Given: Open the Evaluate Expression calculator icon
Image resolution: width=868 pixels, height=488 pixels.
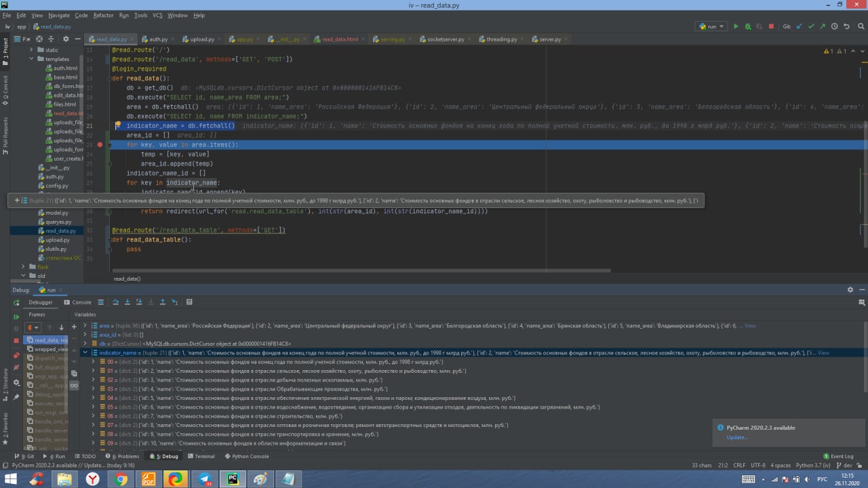Looking at the screenshot, I should (189, 302).
